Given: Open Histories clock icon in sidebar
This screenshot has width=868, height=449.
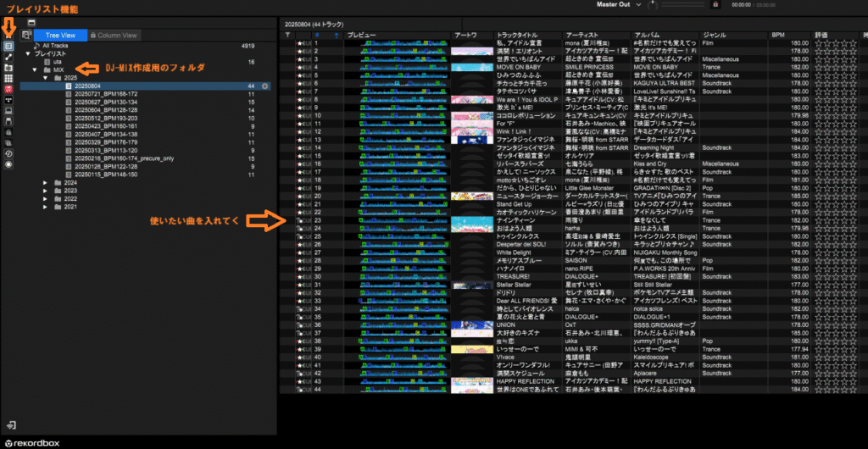Looking at the screenshot, I should click(x=8, y=153).
